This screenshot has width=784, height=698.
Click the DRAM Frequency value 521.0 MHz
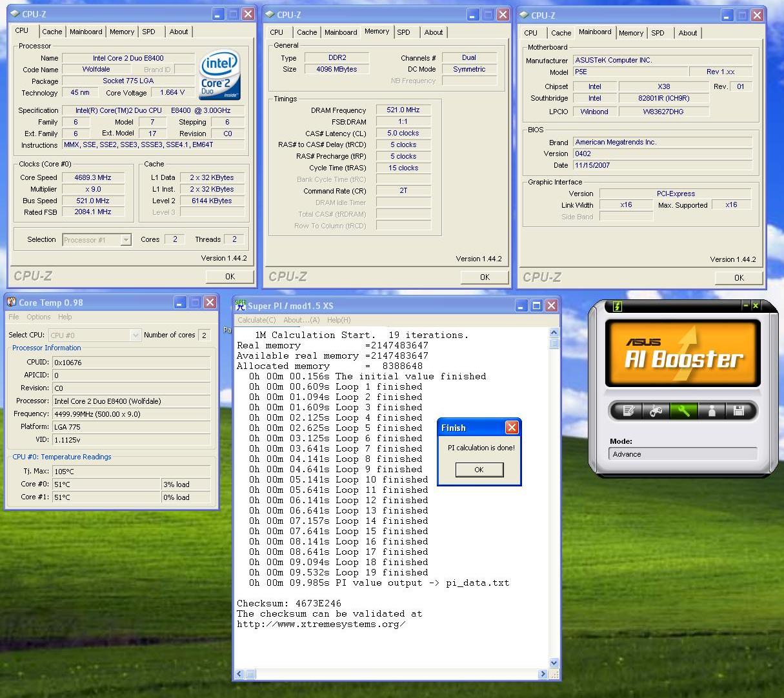point(403,110)
